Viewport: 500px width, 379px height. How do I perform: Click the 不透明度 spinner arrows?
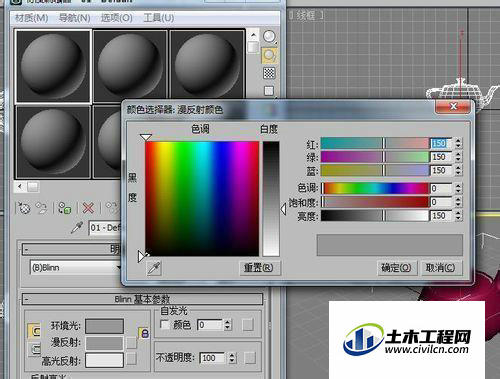point(232,358)
